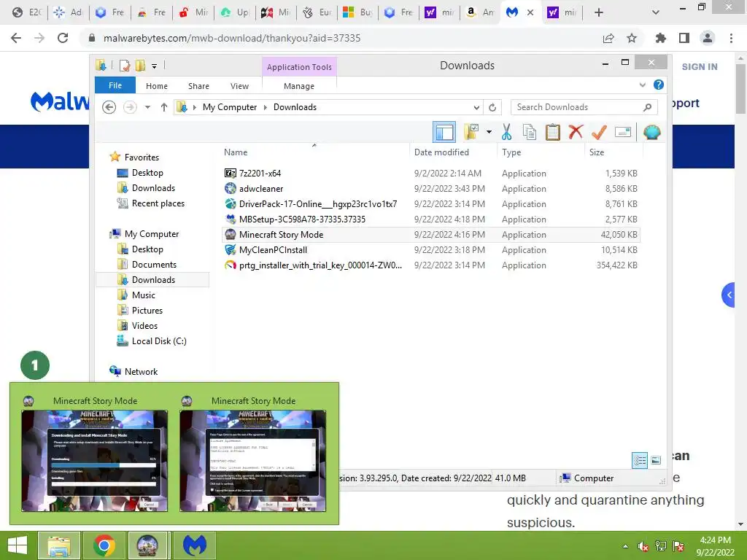This screenshot has width=747, height=560.
Task: Click Malwarebytes icon on taskbar
Action: 195,545
